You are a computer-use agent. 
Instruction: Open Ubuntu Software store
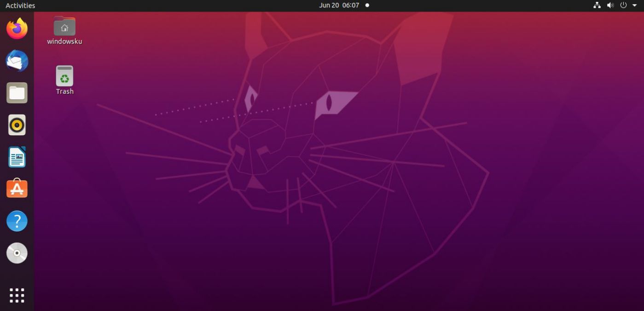point(17,189)
